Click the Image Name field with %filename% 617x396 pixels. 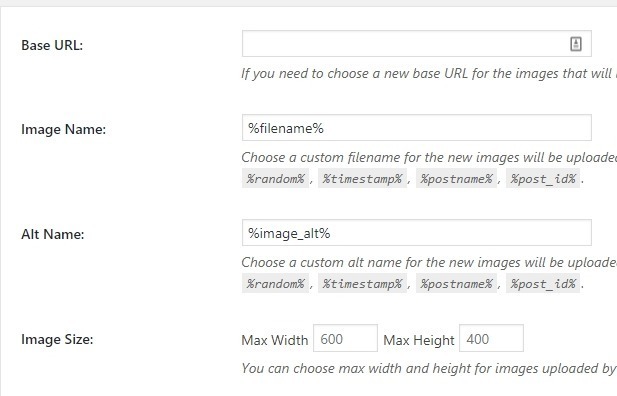point(417,128)
